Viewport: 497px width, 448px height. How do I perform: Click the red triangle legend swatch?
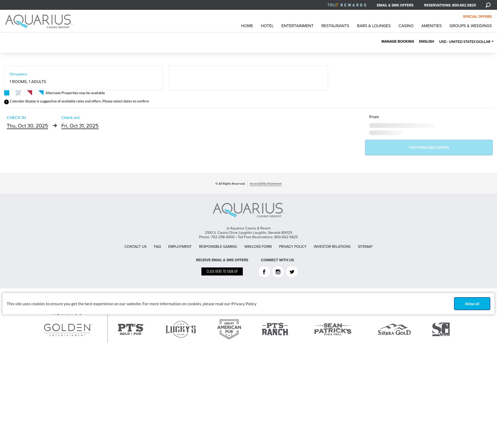(30, 93)
